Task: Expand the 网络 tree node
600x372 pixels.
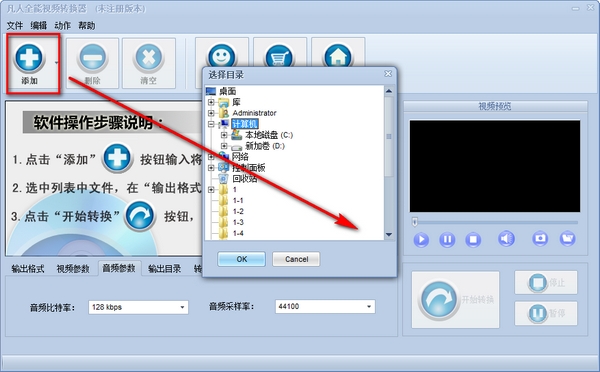Action: 211,157
